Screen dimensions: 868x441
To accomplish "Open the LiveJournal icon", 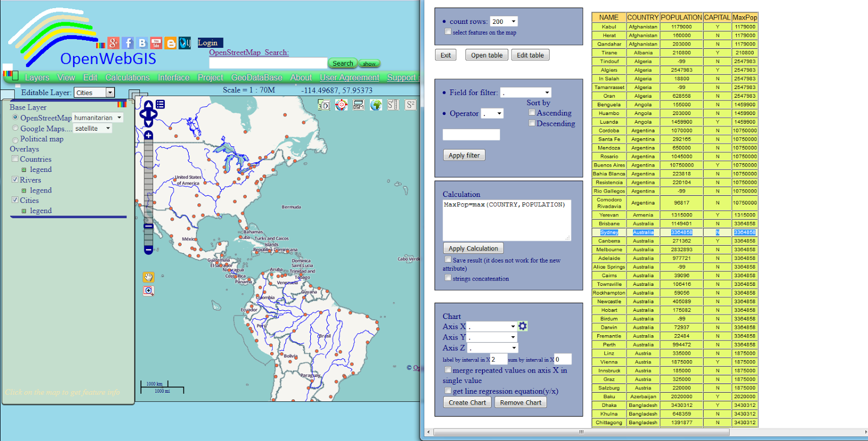I will [185, 43].
